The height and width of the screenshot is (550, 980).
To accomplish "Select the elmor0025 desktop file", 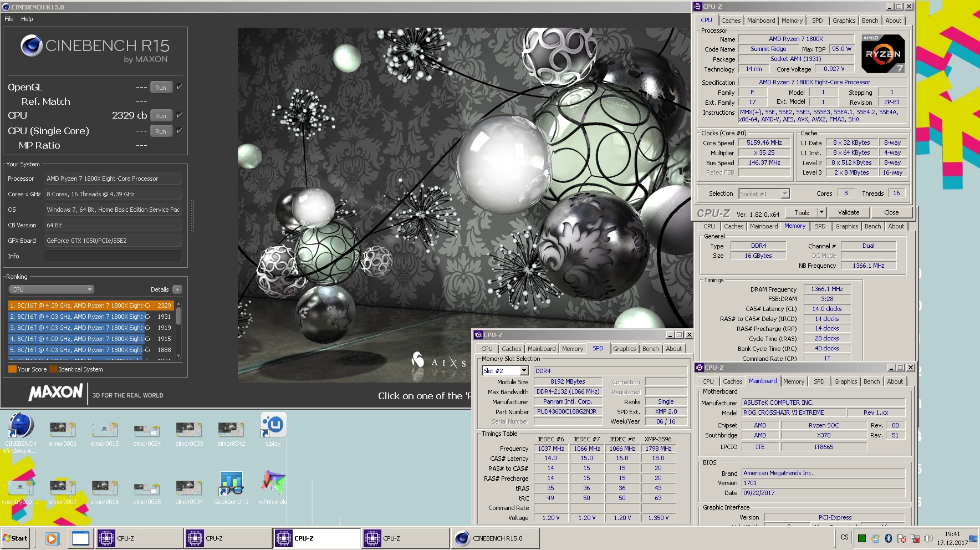I will click(147, 492).
